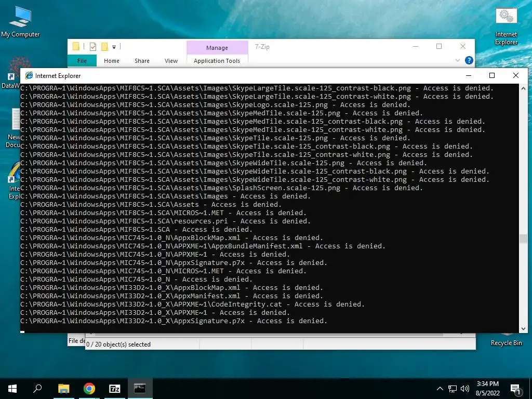Open the Application Tools ribbon tab
Viewport: 532px width, 399px height.
click(x=217, y=61)
